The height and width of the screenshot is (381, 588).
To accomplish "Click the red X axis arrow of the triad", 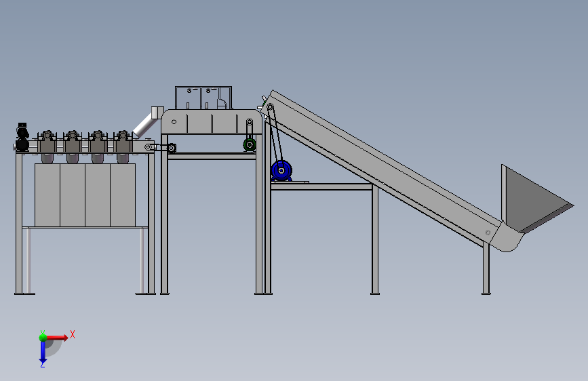I will [58, 338].
